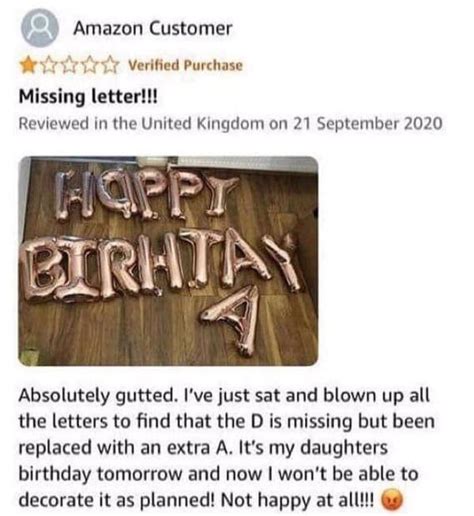Click the 'Absolutely gutted' opening sentence
474x516 pixels.
point(97,396)
